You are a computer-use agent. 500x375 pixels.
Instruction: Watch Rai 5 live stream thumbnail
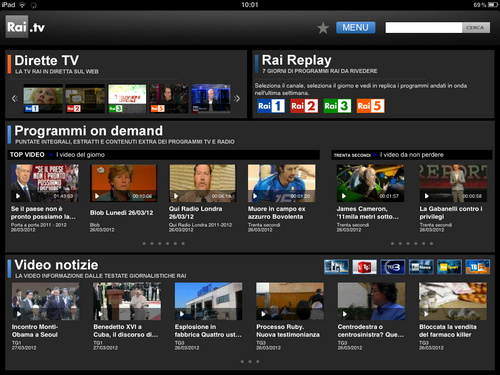[x=169, y=99]
